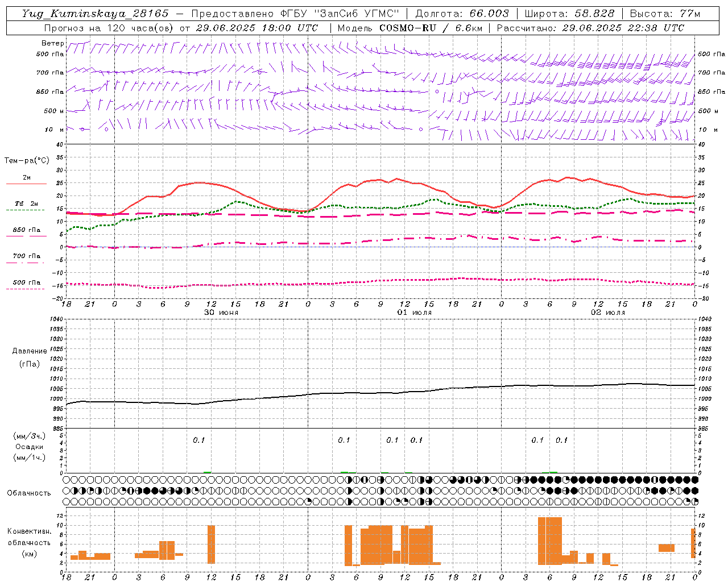Select the Td 2м dew point legend entry
The height and width of the screenshot is (582, 728).
(x=27, y=203)
